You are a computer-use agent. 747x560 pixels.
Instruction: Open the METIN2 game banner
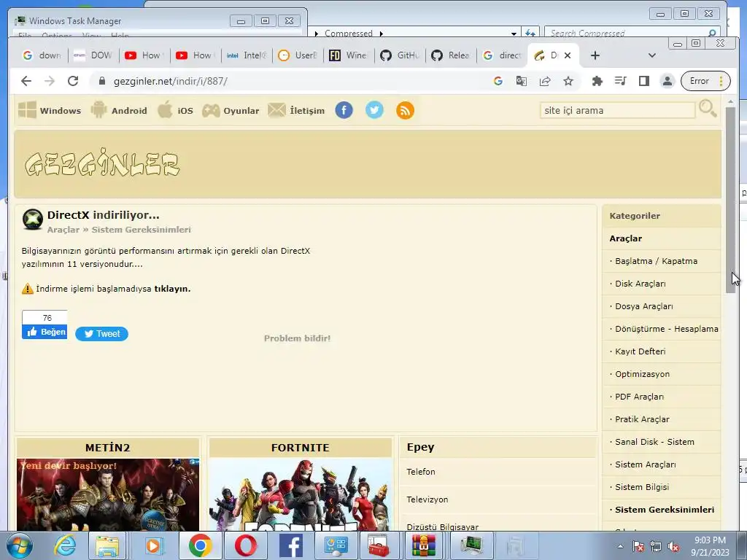[x=108, y=494]
